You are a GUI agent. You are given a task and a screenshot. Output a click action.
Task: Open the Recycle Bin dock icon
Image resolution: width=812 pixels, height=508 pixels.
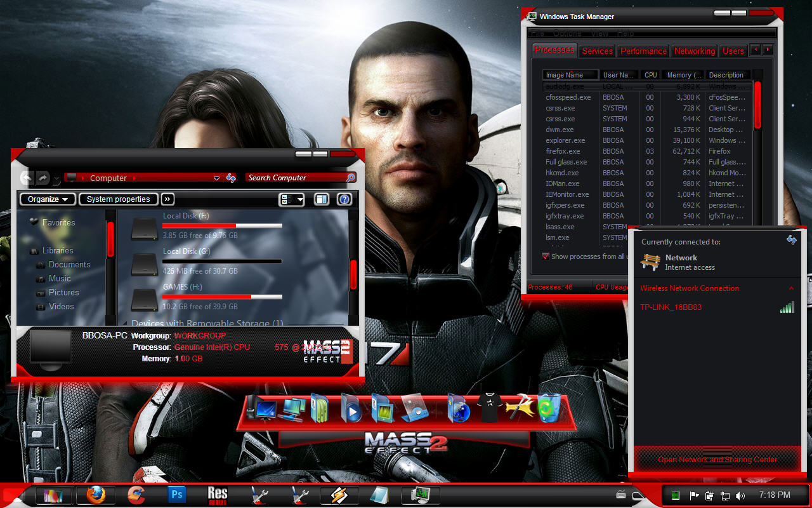(x=549, y=408)
